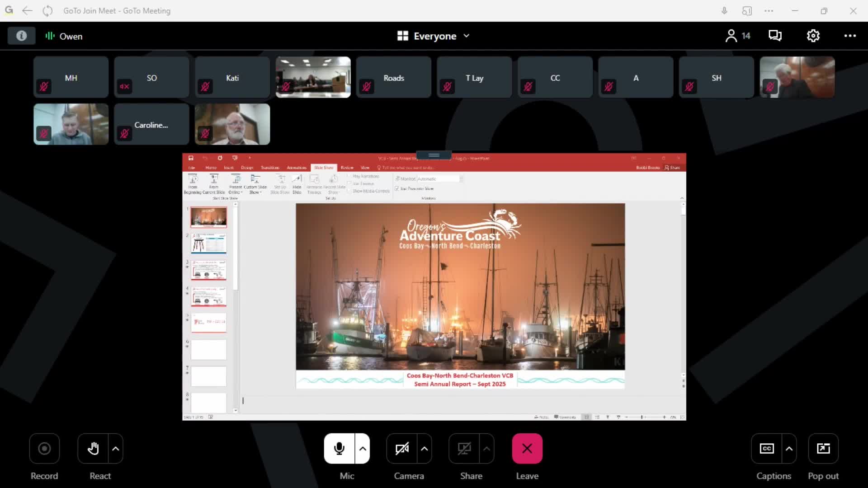Expand camera options arrow

click(424, 448)
